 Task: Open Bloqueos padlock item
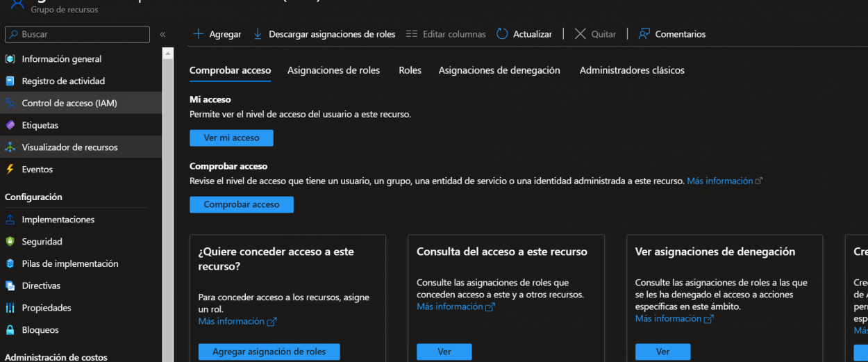[x=40, y=330]
